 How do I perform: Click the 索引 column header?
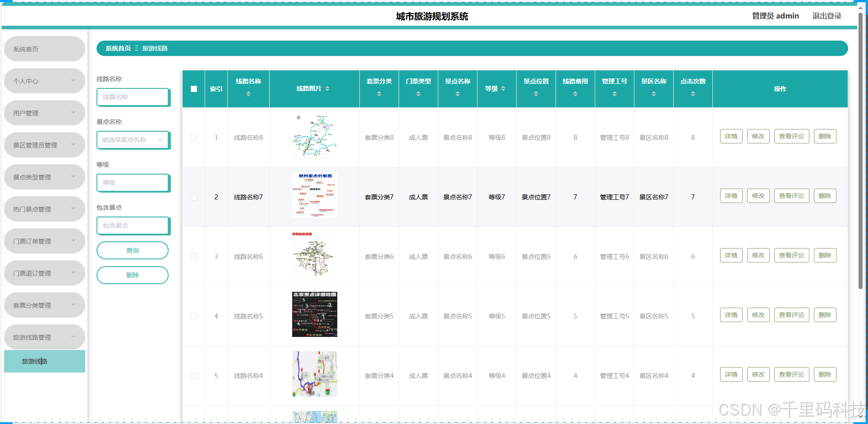coord(216,89)
